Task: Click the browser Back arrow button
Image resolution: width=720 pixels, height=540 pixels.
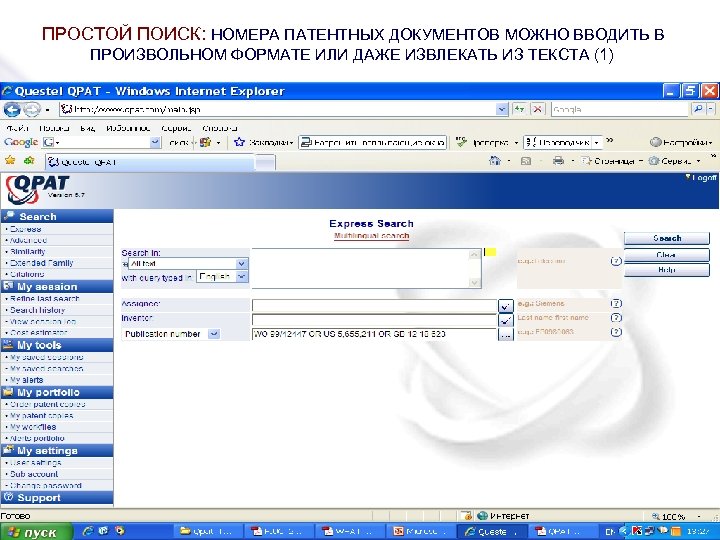Action: [12, 110]
